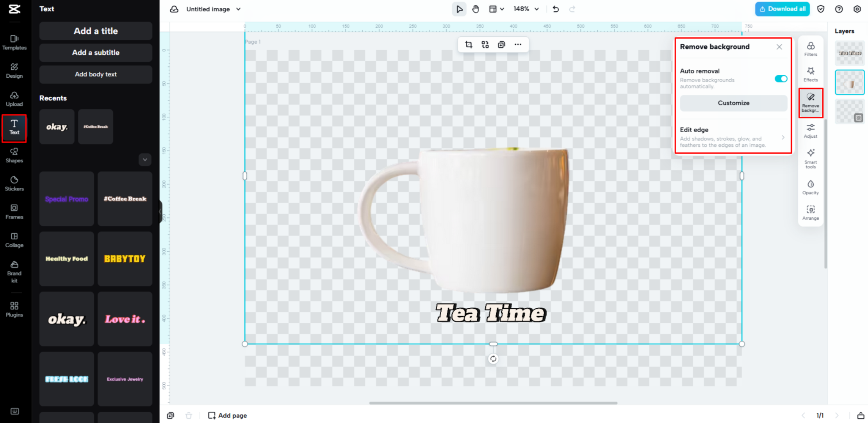This screenshot has width=868, height=423.
Task: Open the Shapes panel
Action: pos(14,155)
